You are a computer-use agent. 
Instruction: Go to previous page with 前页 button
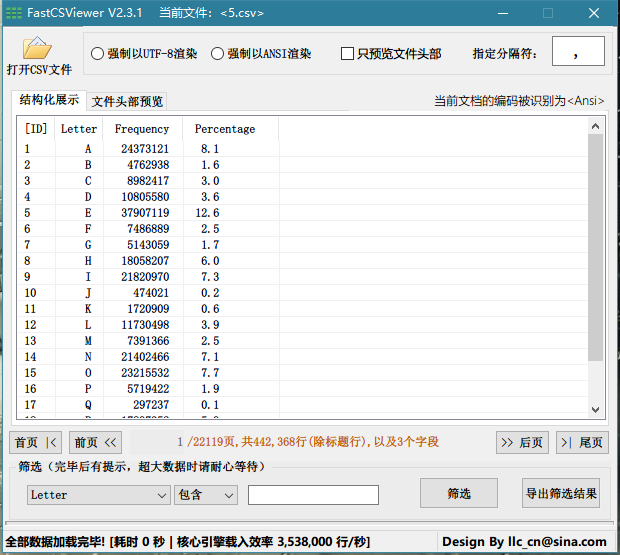(x=96, y=442)
